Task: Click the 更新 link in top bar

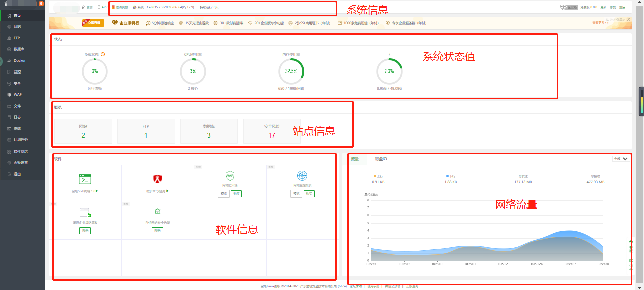Action: [603, 7]
